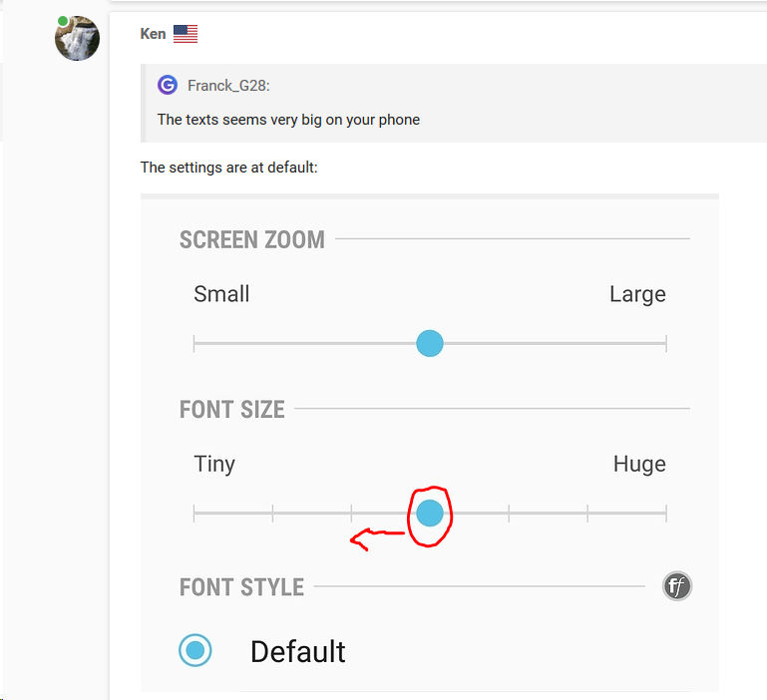Image resolution: width=767 pixels, height=700 pixels.
Task: Click the quoted text about big texts
Action: click(288, 120)
